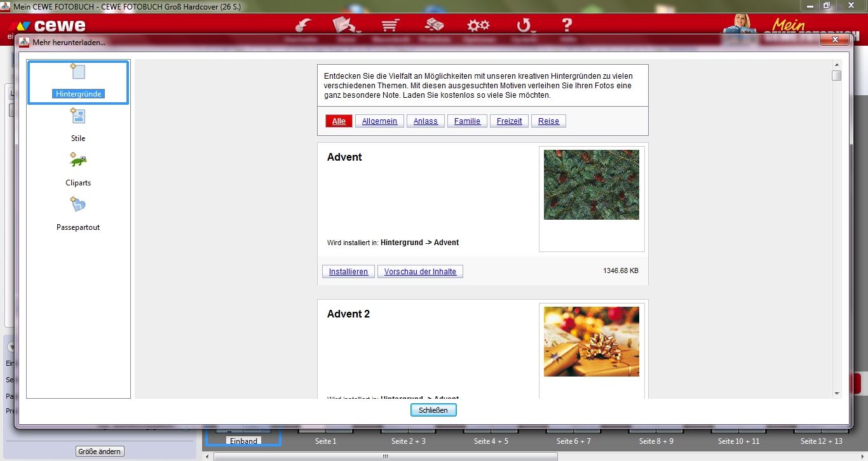The height and width of the screenshot is (461, 868).
Task: Filter backgrounds by Familie
Action: click(467, 121)
